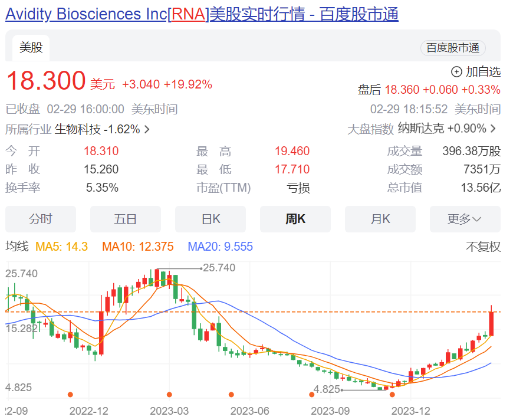Screen dimensions: 513x420
Task: Click the orange event dot nearest 2023-03
Action: pos(169,394)
